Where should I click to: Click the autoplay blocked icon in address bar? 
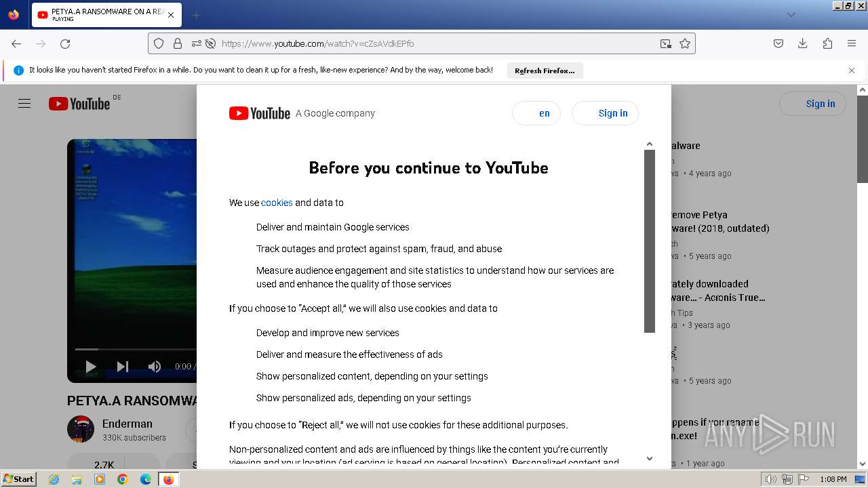click(211, 43)
